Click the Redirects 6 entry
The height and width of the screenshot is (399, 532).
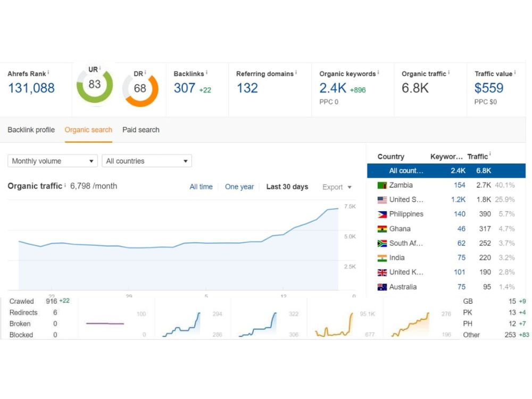pos(33,312)
